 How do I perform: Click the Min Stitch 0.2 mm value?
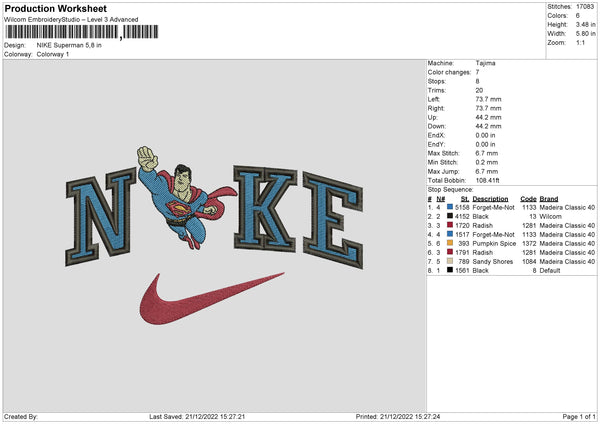[487, 162]
